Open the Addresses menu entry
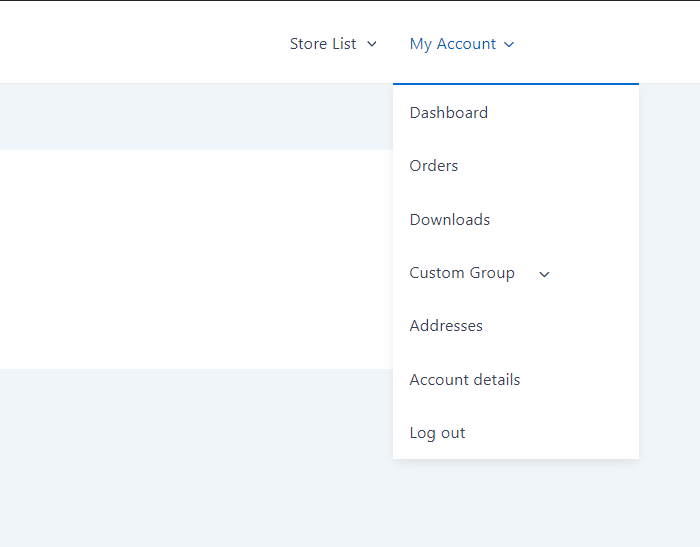The width and height of the screenshot is (700, 547). click(x=446, y=326)
